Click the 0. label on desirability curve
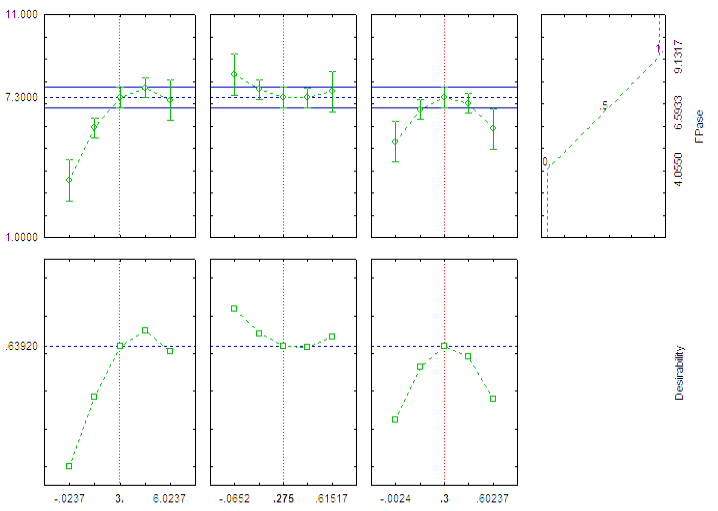 (x=545, y=161)
